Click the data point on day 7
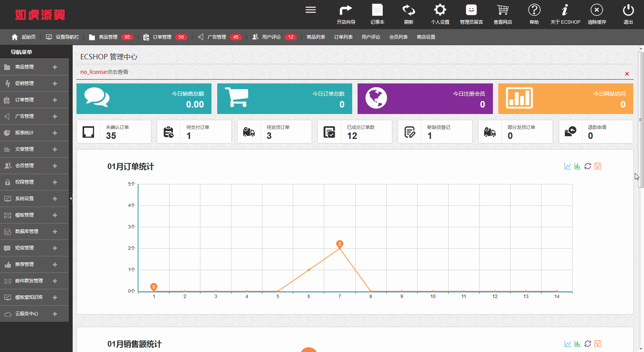This screenshot has height=352, width=644. coord(340,248)
